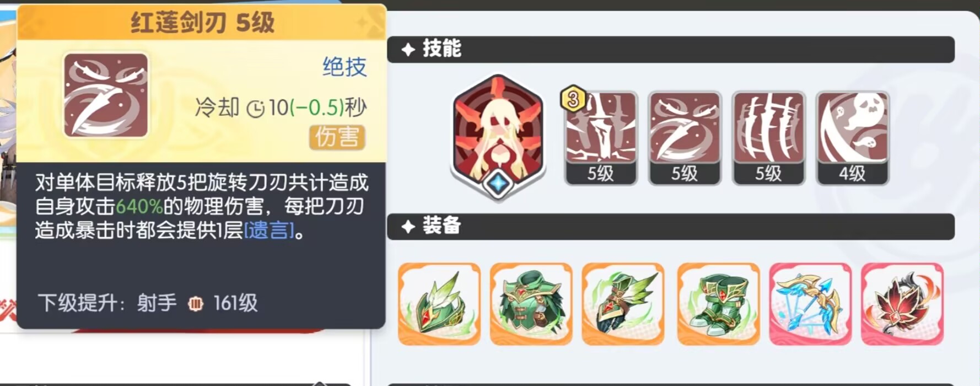This screenshot has width=980, height=386.
Task: Inspect the green helmet equipment
Action: (x=439, y=304)
